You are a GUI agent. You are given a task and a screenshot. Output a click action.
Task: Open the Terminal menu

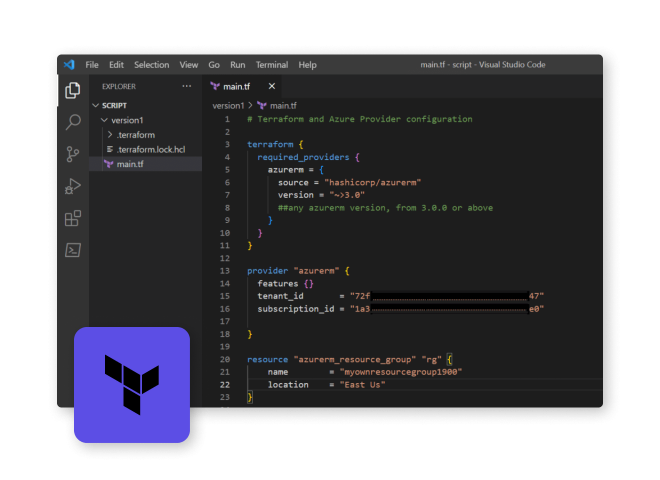tap(271, 64)
